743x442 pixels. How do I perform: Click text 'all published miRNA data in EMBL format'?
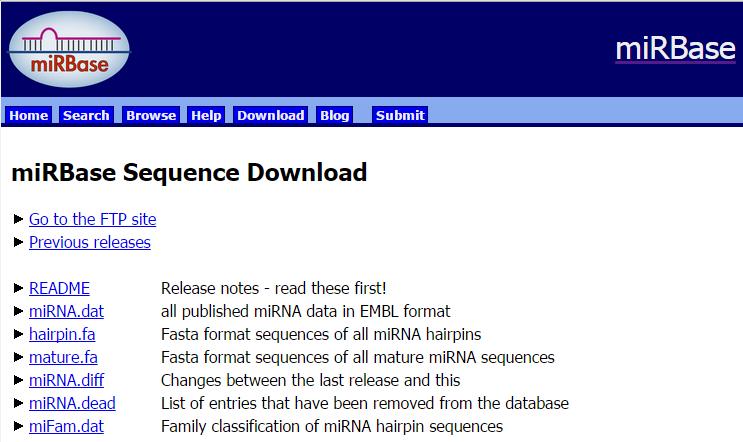pos(306,311)
